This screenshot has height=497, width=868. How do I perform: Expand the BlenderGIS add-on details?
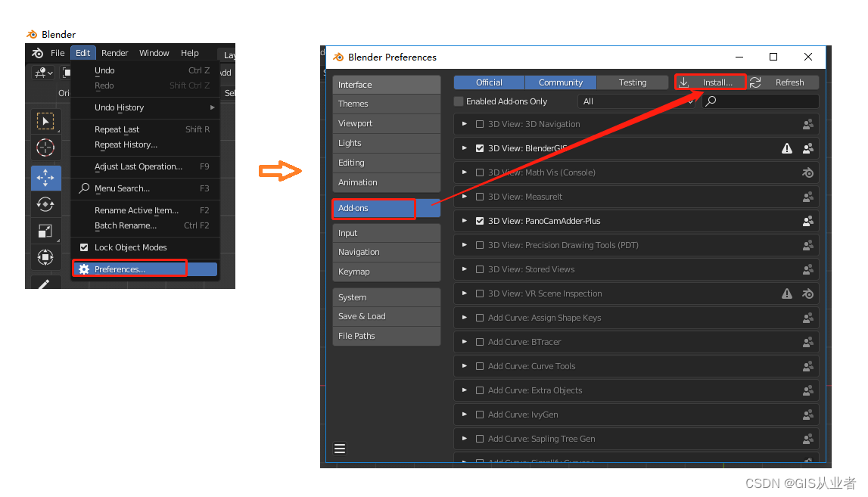[465, 148]
